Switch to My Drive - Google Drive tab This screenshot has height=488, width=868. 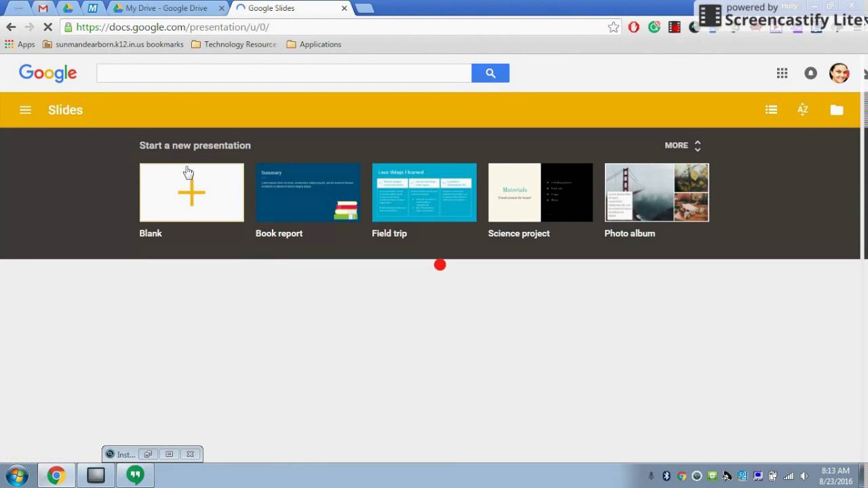pos(166,8)
